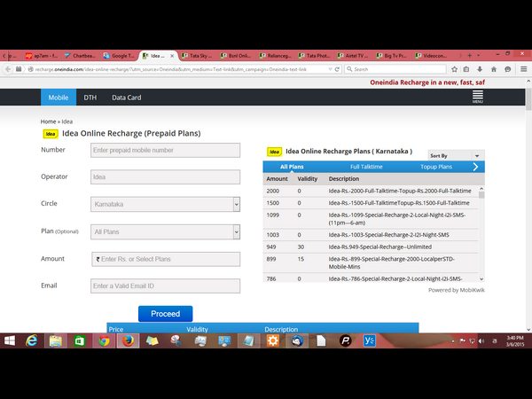
Task: Follow the Home breadcrumb link
Action: coord(48,121)
